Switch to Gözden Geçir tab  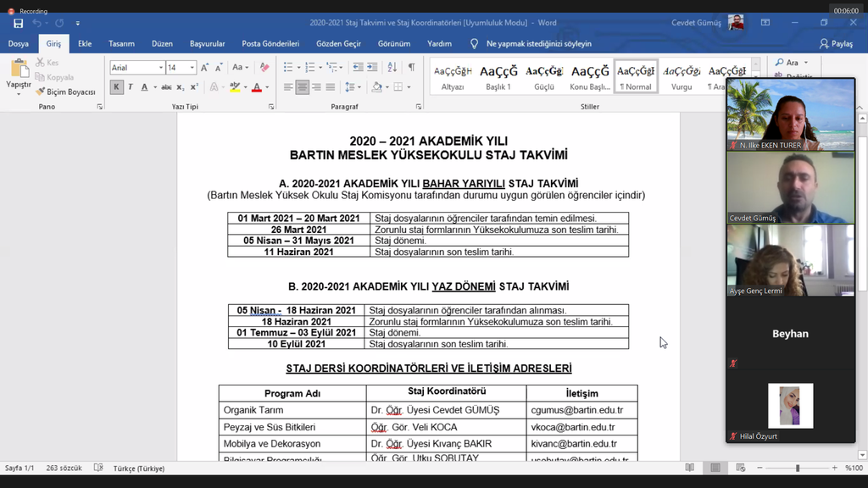pyautogui.click(x=338, y=44)
